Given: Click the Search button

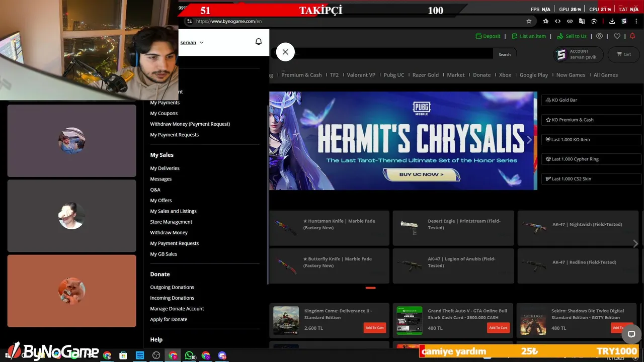Looking at the screenshot, I should tap(505, 54).
